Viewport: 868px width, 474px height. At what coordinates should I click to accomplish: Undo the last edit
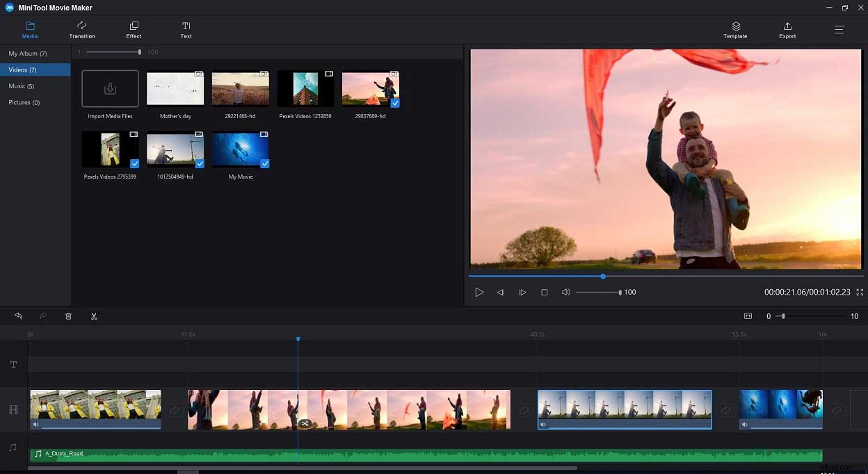[x=18, y=316]
